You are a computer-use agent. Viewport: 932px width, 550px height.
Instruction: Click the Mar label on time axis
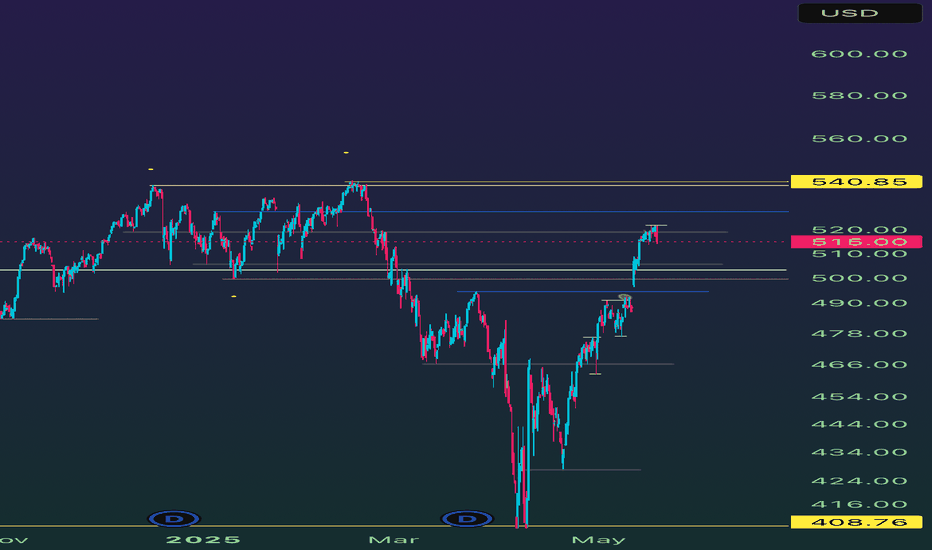click(393, 540)
